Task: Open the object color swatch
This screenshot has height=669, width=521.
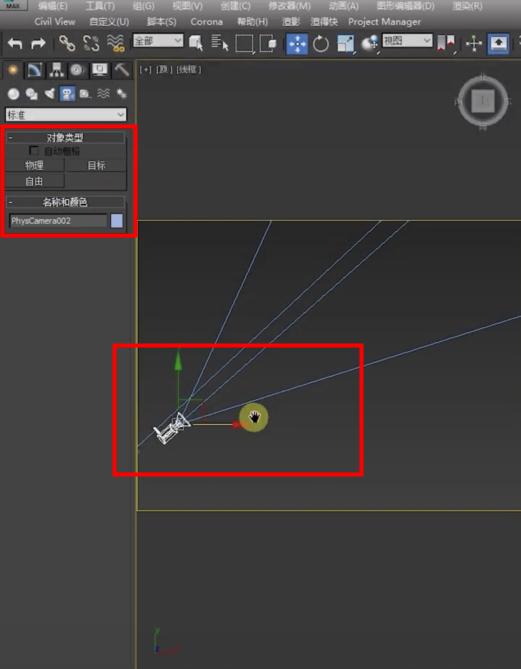Action: 117,221
